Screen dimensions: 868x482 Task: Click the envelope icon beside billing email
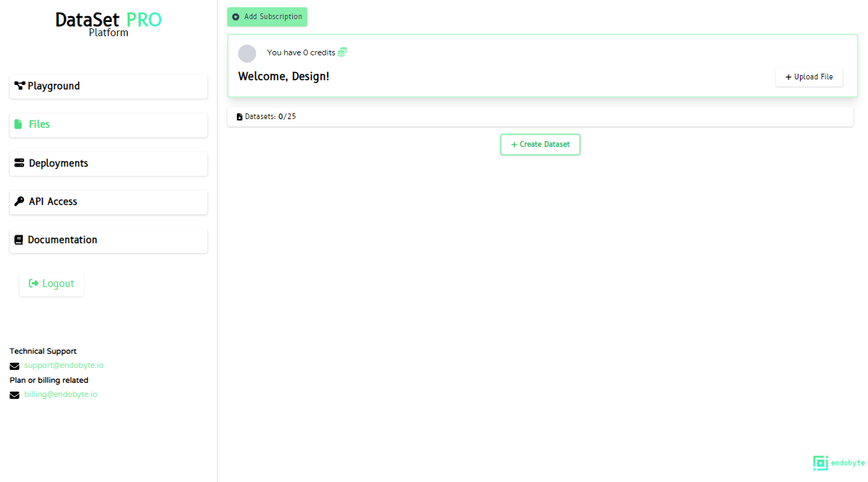tap(14, 395)
